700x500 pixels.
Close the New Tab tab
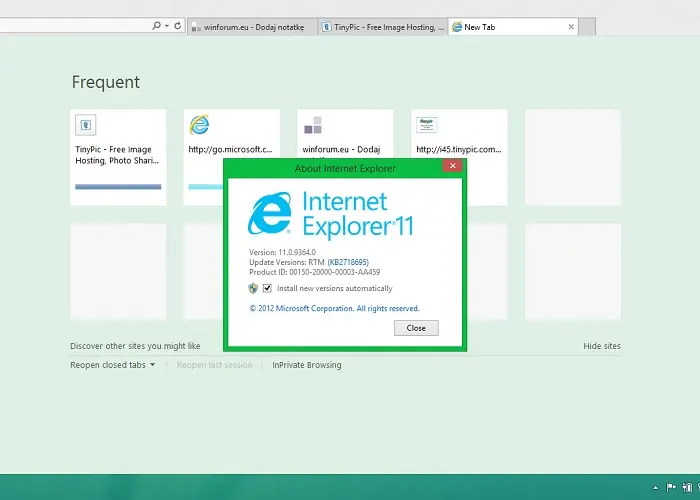coord(571,27)
